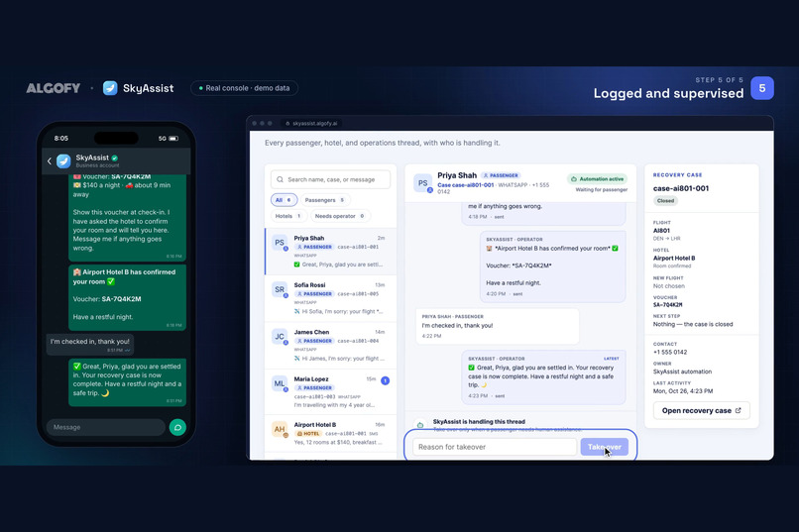799x532 pixels.
Task: Click the case-ai801-001 title in Recovery Case
Action: (681, 188)
